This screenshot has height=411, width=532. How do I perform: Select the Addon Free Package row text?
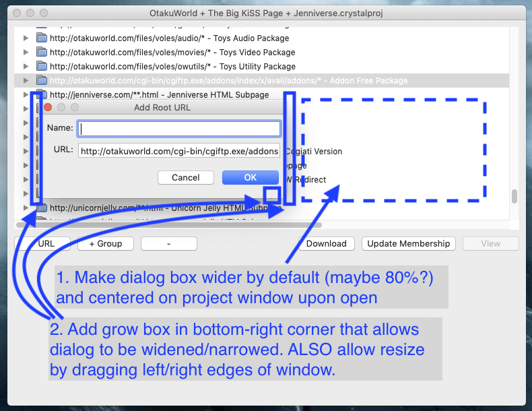pos(229,80)
